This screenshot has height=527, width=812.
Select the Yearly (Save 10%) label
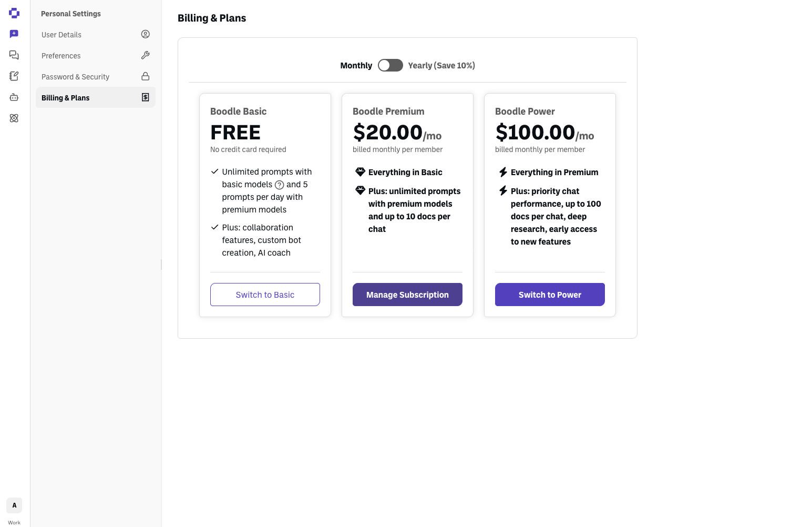tap(441, 65)
